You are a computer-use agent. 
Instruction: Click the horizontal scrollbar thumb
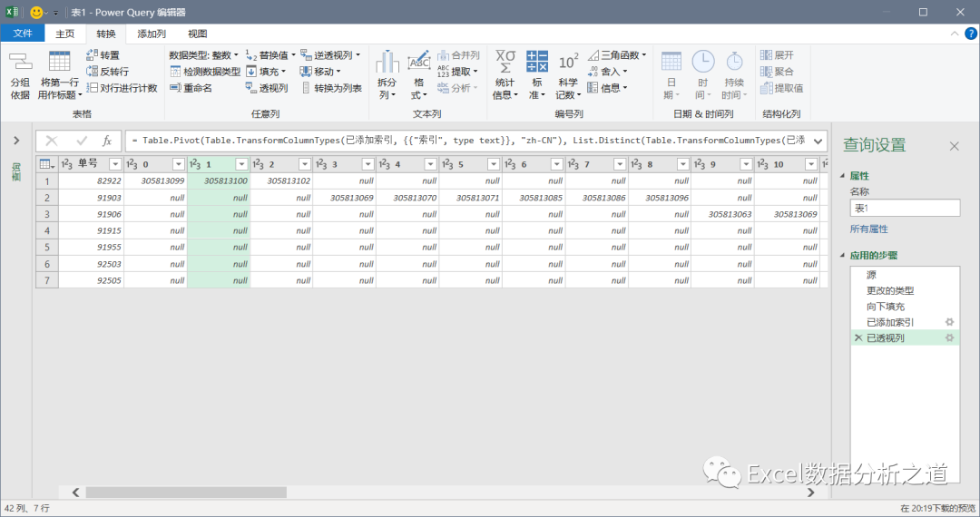pos(186,493)
